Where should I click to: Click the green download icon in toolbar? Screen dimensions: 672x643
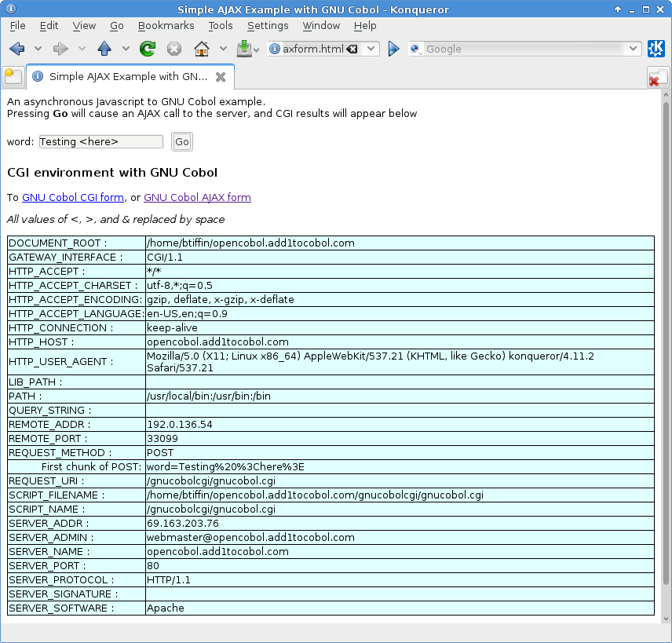(x=244, y=49)
